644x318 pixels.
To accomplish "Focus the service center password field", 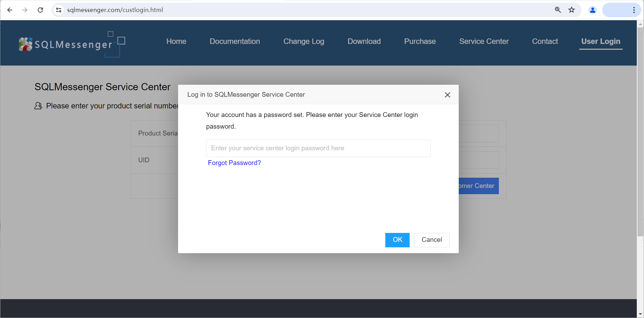I will coord(318,148).
